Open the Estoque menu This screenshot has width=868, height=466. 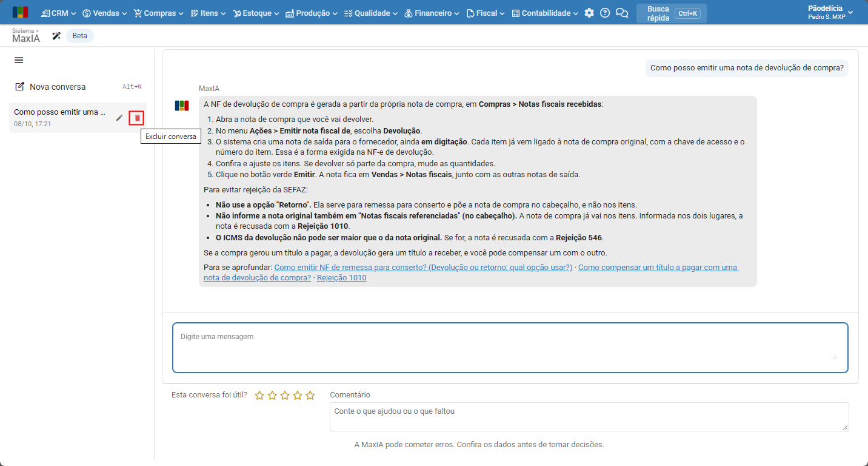point(256,13)
